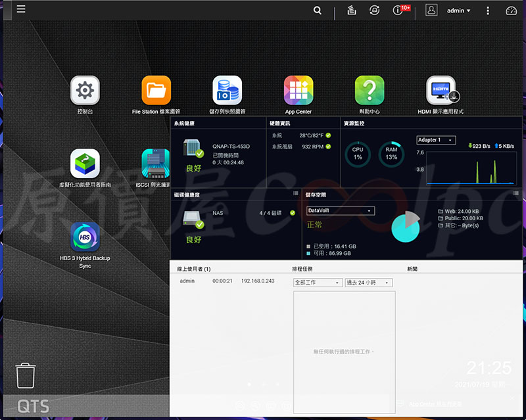
Task: Click the network traffic graph
Action: (x=471, y=168)
